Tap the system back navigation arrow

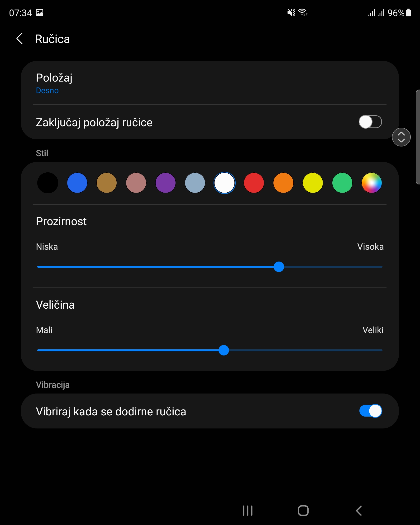tap(359, 511)
